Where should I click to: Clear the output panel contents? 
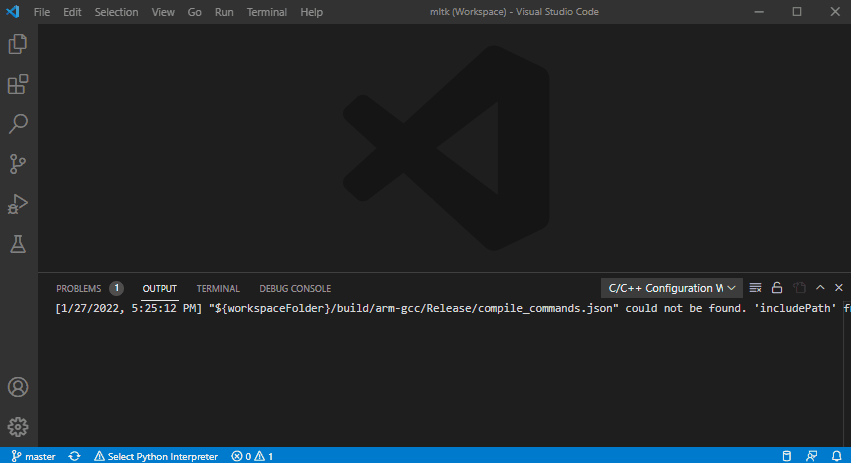(756, 288)
